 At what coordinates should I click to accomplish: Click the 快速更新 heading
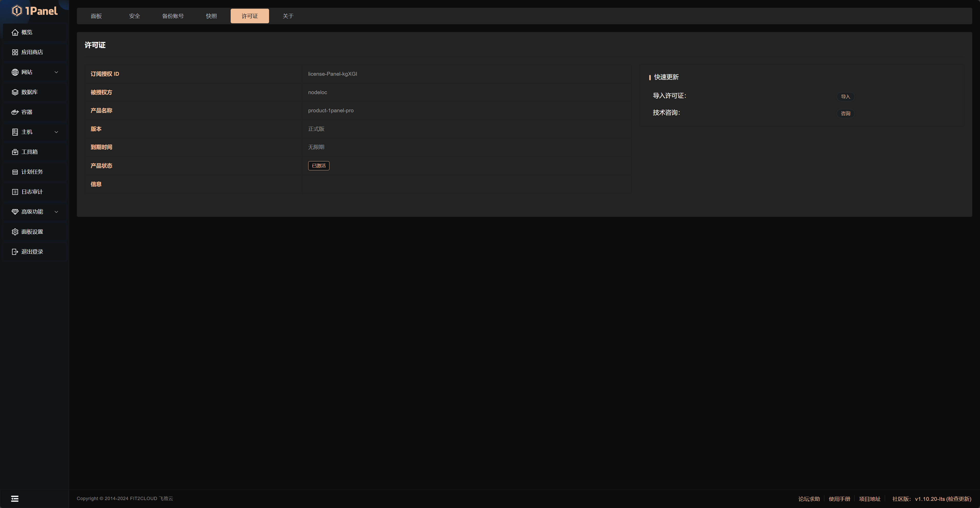(x=666, y=77)
